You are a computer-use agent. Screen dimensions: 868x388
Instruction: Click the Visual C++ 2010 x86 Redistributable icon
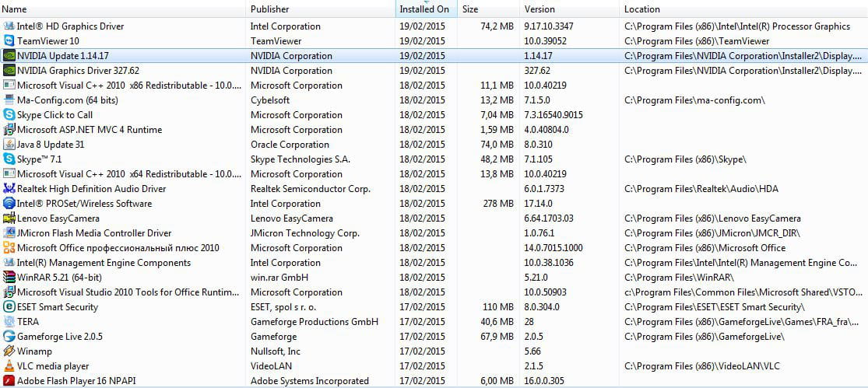9,85
